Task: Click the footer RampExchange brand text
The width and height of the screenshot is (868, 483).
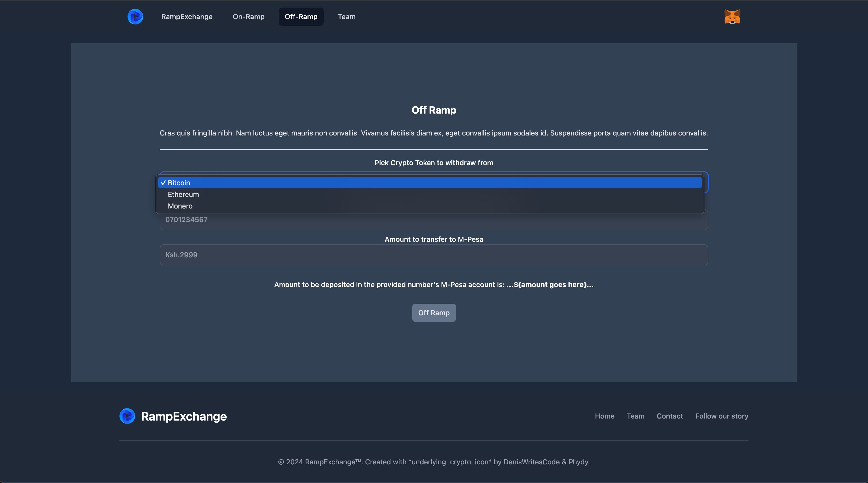Action: (x=184, y=416)
